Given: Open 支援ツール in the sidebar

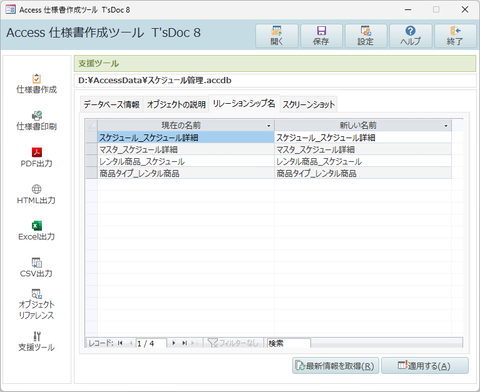Looking at the screenshot, I should pyautogui.click(x=37, y=341).
